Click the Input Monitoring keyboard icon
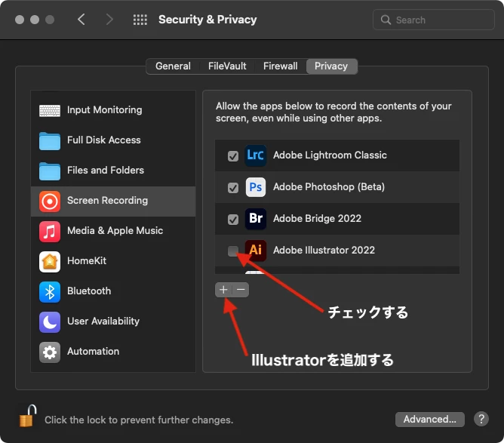Image resolution: width=504 pixels, height=443 pixels. (x=50, y=111)
